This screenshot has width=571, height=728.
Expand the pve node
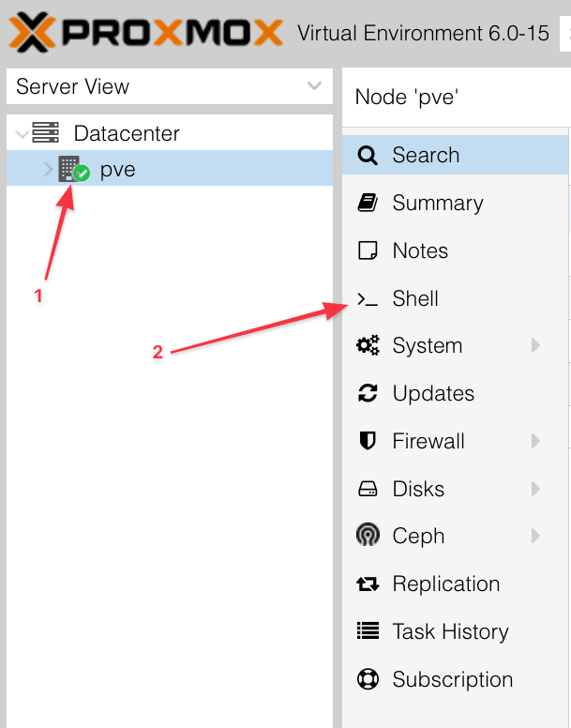[48, 170]
